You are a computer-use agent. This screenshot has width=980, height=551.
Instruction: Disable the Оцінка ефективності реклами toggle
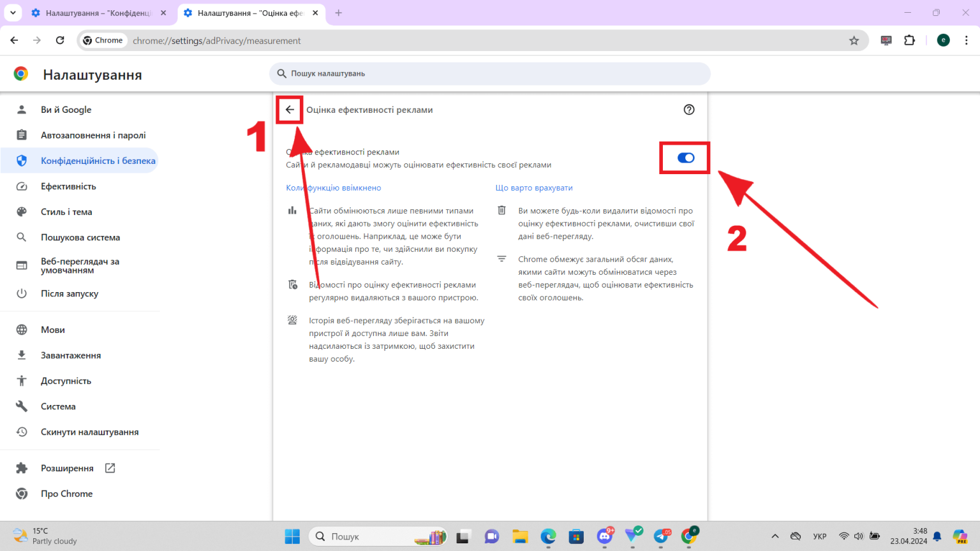(685, 158)
